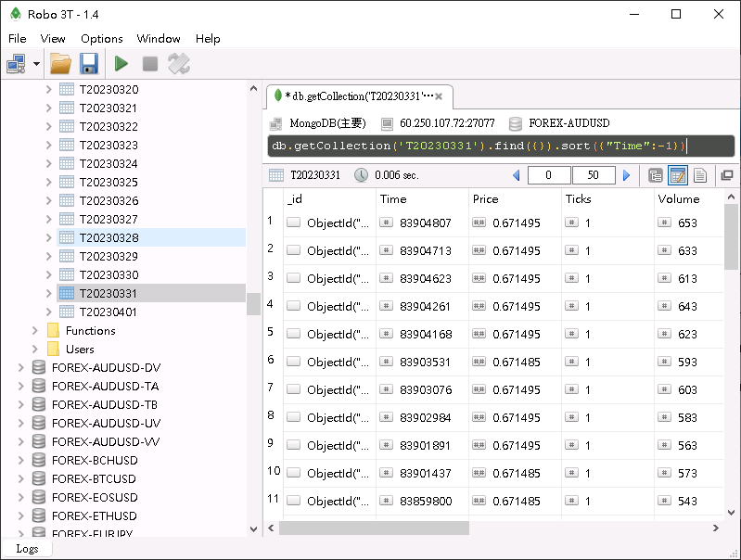Pop out results into separate window
Image resolution: width=741 pixels, height=560 pixels.
pos(727,175)
